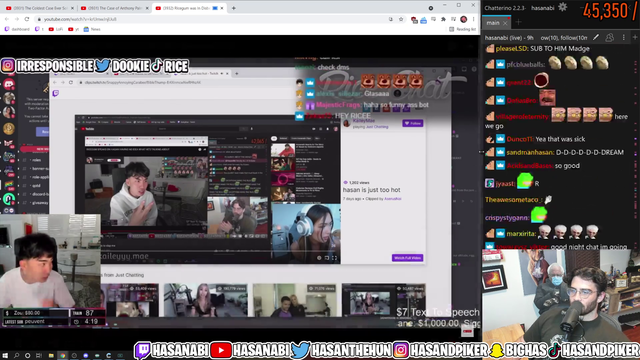This screenshot has width=640, height=360.
Task: Click username marxirita in chat
Action: [521, 234]
